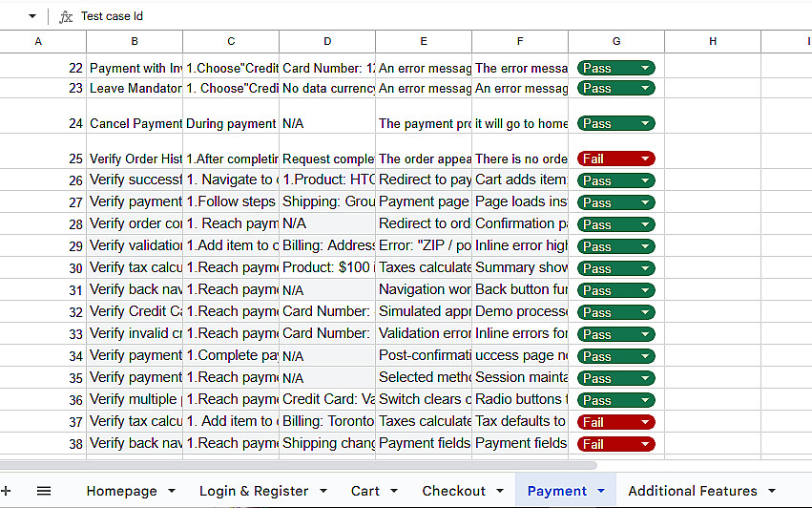Open the Checkout tab's options arrow
Viewport: 812px width, 508px height.
click(x=498, y=491)
